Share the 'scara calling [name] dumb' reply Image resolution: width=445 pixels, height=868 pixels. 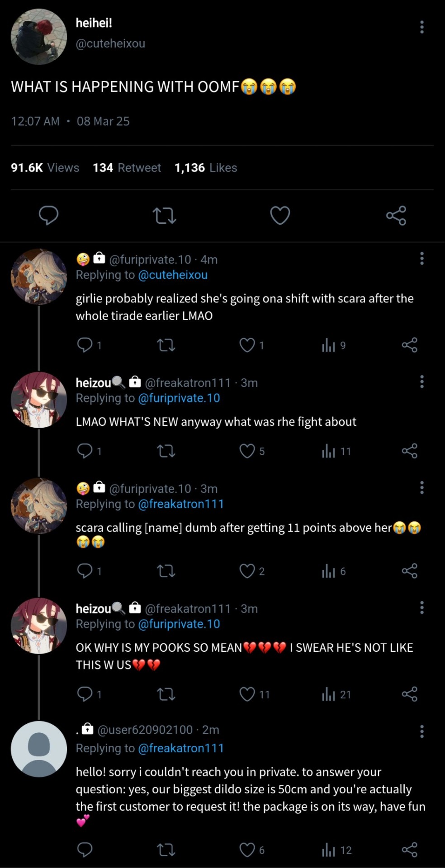(x=409, y=571)
